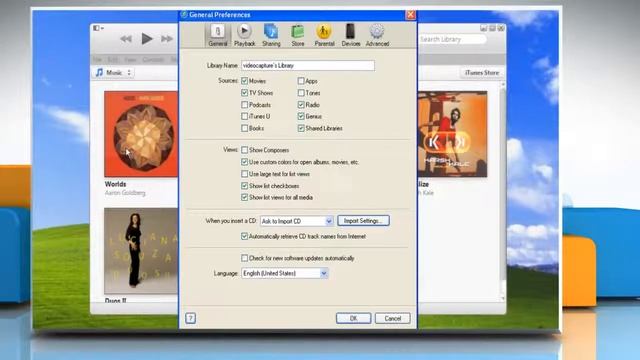Enable the Podcasts source checkbox
Viewport: 640px width, 360px height.
pos(244,105)
